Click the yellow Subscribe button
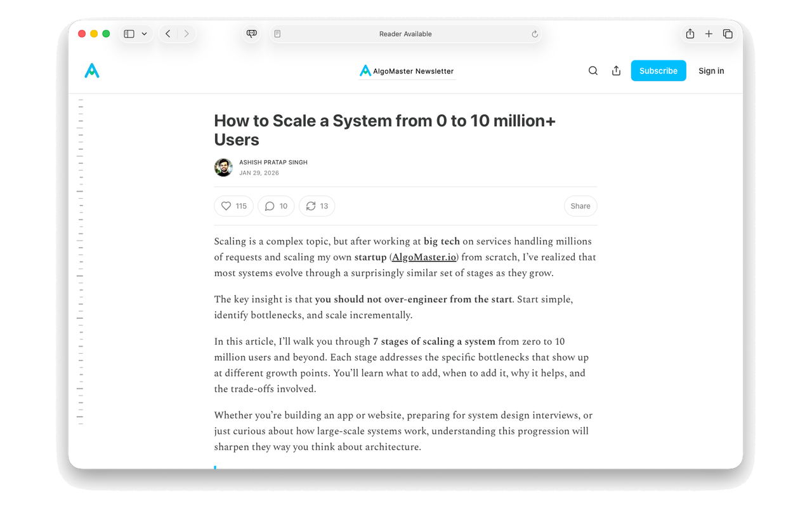 (x=658, y=70)
